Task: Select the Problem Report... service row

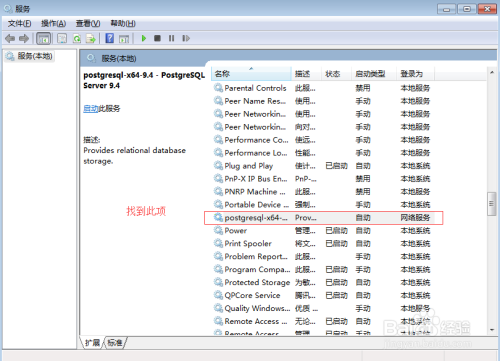Action: click(323, 257)
